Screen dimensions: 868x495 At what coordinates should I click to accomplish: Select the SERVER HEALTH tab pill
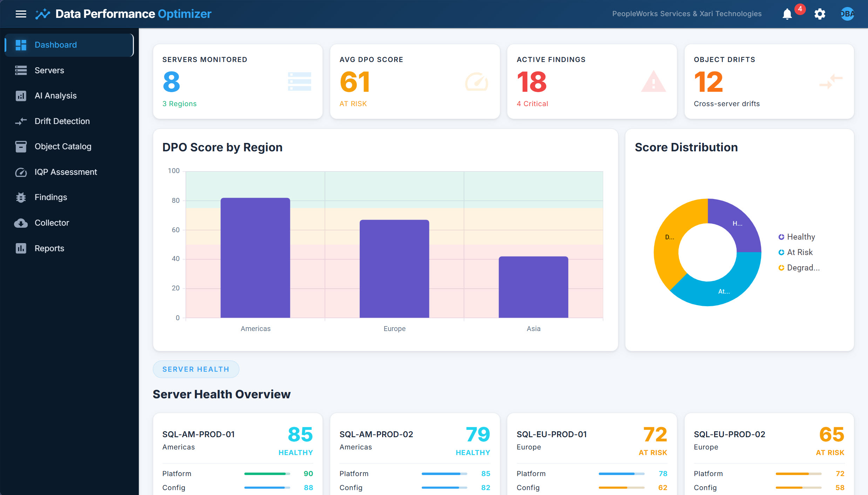point(196,369)
